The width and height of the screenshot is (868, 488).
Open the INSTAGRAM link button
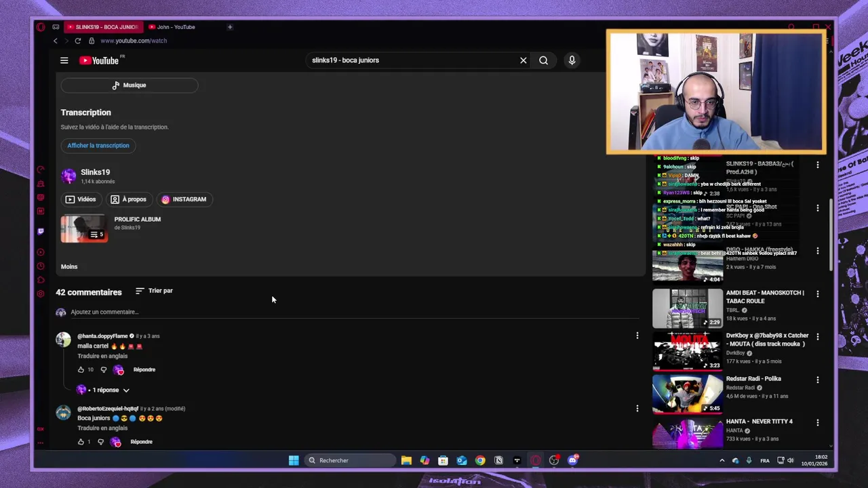tap(184, 199)
